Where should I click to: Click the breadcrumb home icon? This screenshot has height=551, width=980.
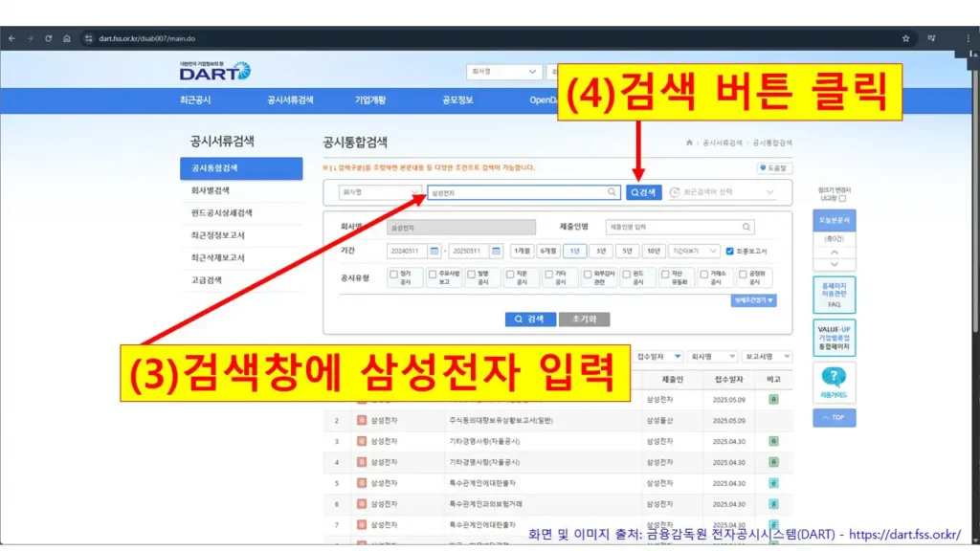[689, 143]
